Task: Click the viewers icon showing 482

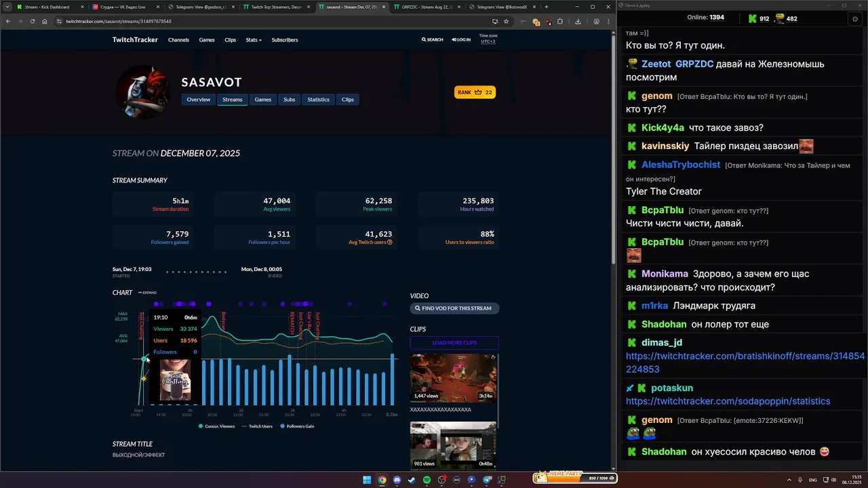Action: coord(779,18)
